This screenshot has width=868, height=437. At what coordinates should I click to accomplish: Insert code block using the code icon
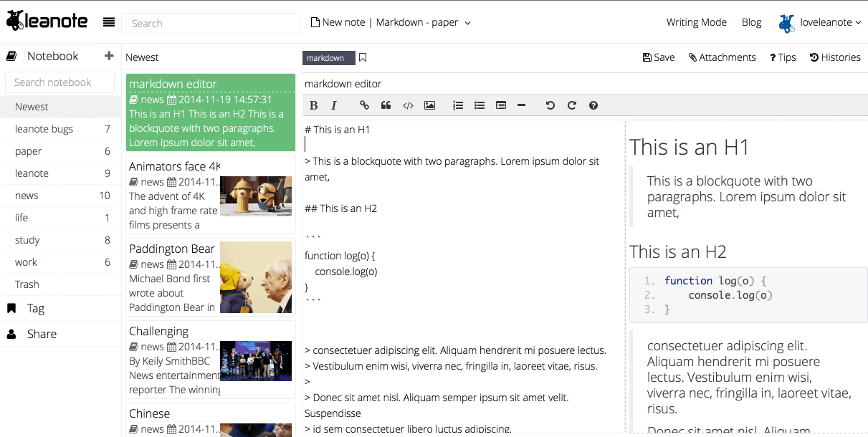(408, 105)
